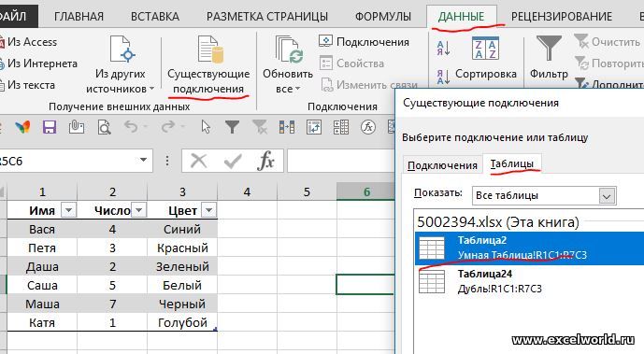
Task: Click the grouping grid icon in quick toolbar
Action: (341, 127)
